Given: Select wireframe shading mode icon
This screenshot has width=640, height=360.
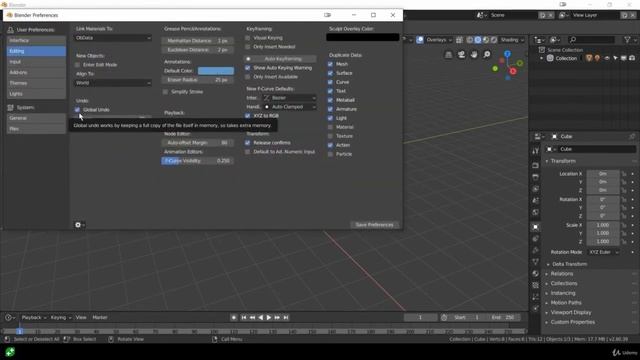Looking at the screenshot, I should coord(470,40).
